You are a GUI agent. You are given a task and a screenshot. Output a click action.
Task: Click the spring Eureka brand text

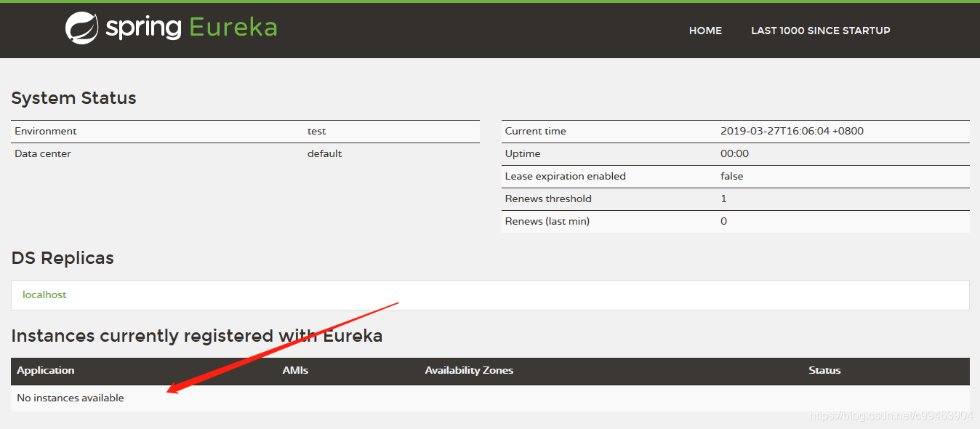click(x=191, y=28)
